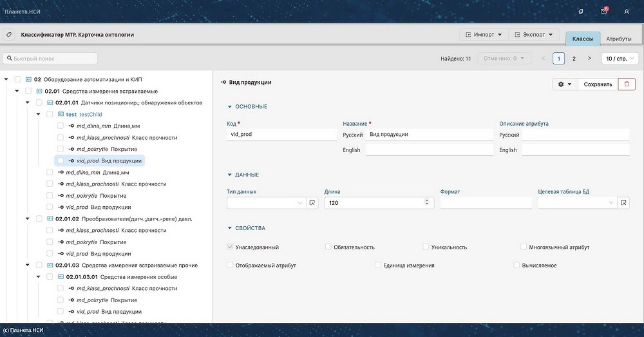Image resolution: width=644 pixels, height=337 pixels.
Task: Collapse the test testChild node
Action: click(x=38, y=114)
